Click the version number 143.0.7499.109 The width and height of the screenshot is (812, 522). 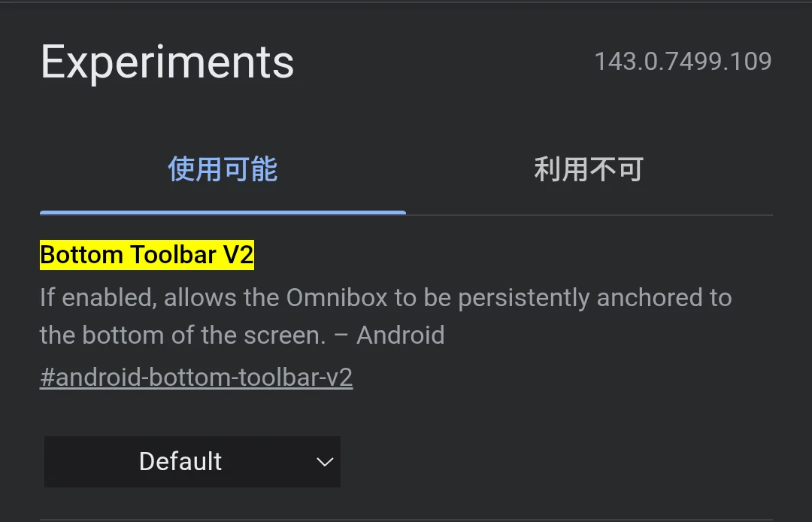[x=683, y=61]
